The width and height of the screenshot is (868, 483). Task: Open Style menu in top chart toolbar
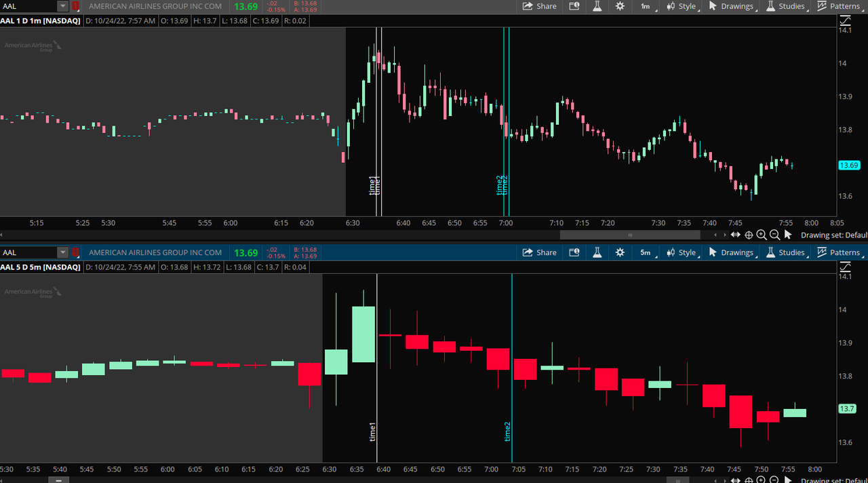click(682, 6)
